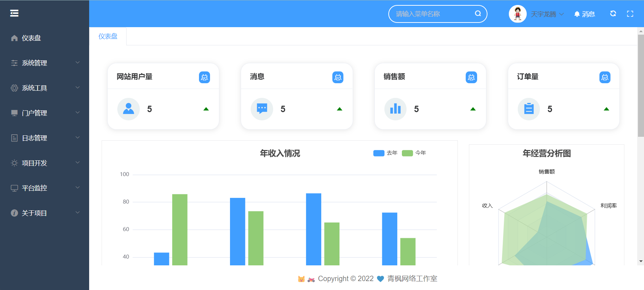Click the 总 badge on 消息 card
The height and width of the screenshot is (290, 644).
tap(338, 77)
